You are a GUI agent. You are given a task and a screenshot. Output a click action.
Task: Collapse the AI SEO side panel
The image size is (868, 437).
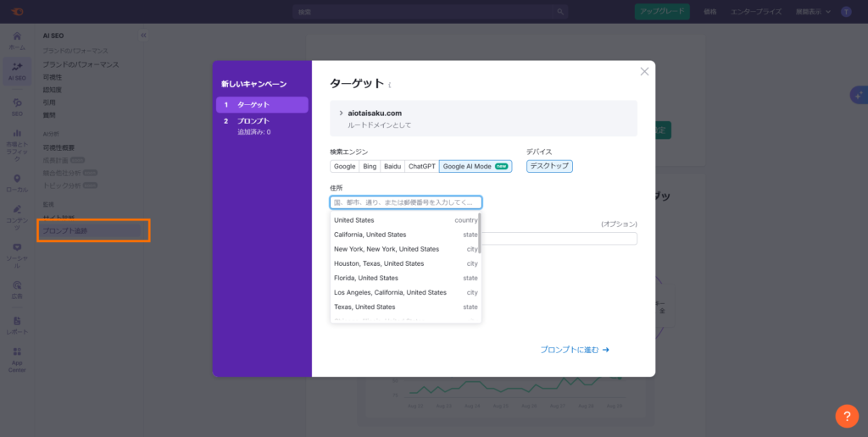[x=143, y=36]
